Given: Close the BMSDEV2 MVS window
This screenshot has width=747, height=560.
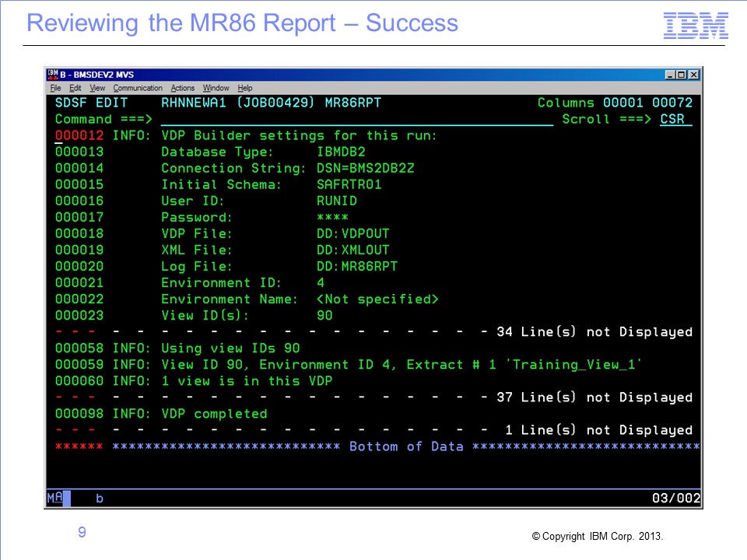Looking at the screenshot, I should 693,75.
